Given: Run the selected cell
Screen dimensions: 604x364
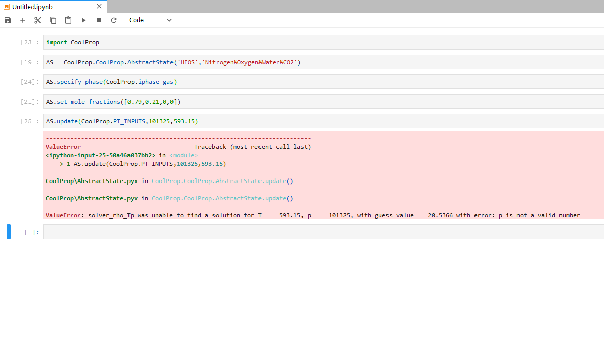Looking at the screenshot, I should pos(83,20).
